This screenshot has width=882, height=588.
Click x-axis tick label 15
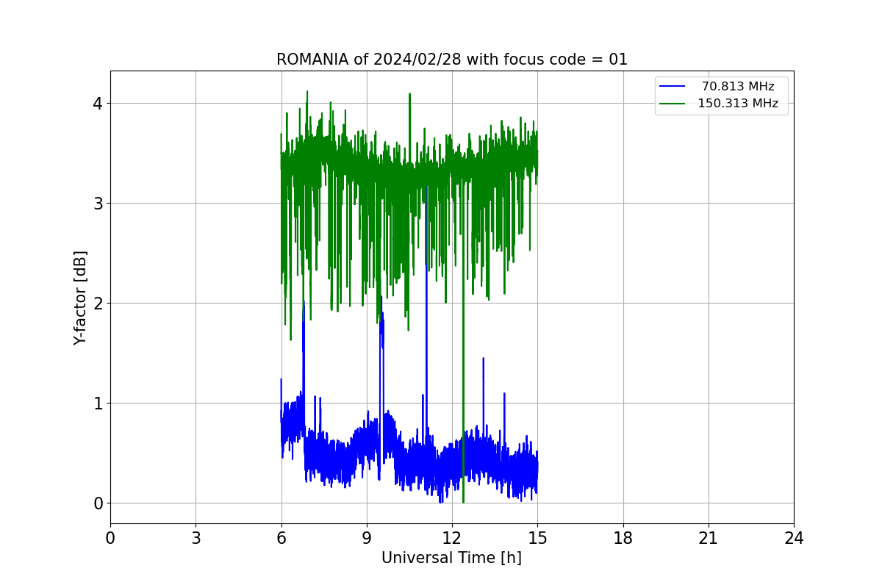click(x=537, y=539)
